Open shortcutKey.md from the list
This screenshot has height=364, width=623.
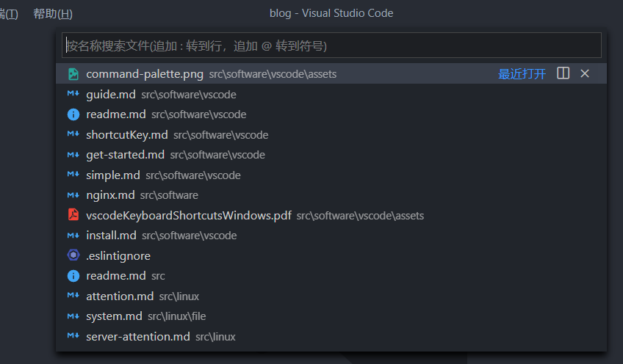tap(127, 135)
